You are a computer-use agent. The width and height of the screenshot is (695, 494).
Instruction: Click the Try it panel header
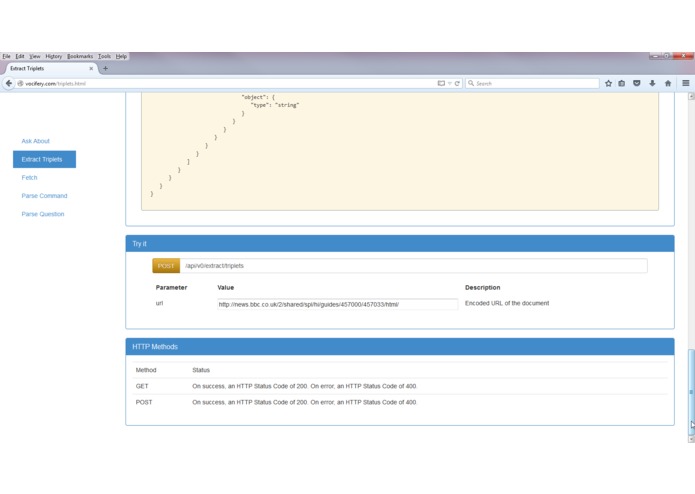point(400,244)
